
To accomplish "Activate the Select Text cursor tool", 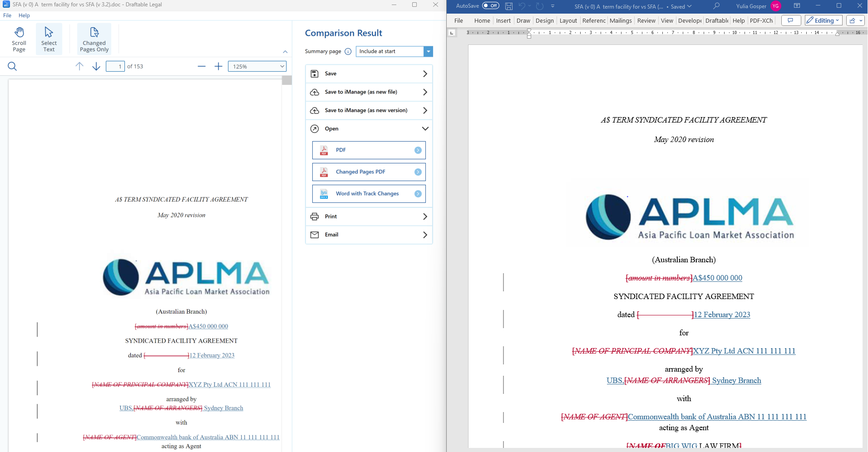I will pos(49,39).
